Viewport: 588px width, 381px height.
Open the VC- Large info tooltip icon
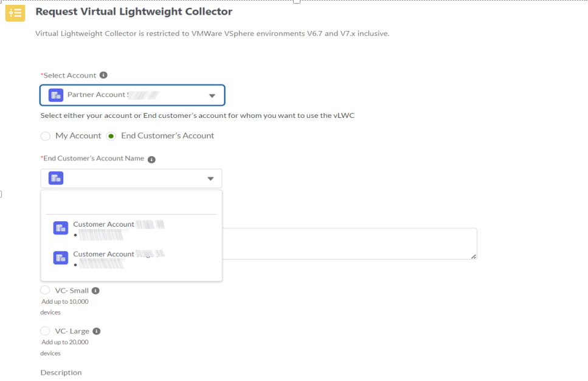97,331
